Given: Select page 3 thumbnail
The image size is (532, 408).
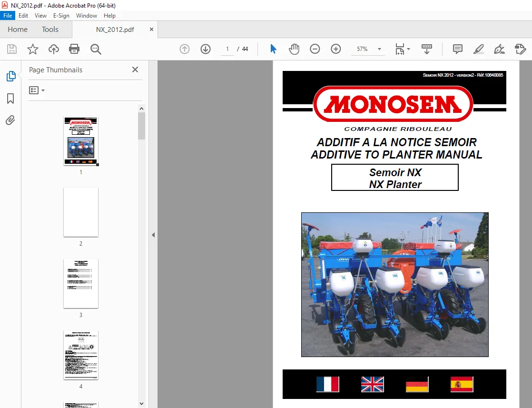Looking at the screenshot, I should point(81,284).
